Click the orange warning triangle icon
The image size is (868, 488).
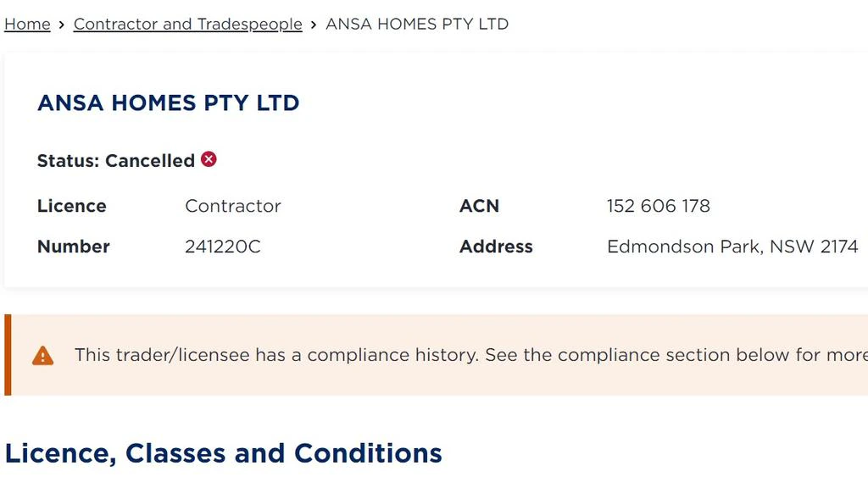coord(42,356)
